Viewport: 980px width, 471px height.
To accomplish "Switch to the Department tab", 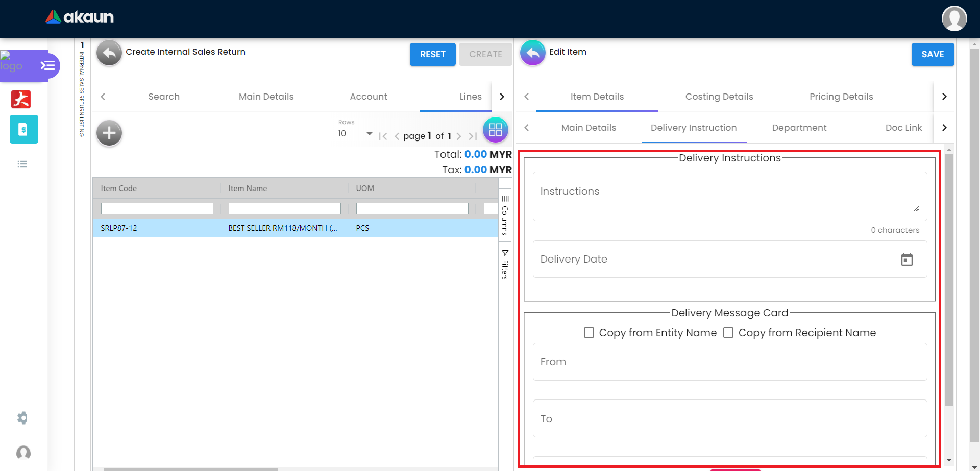I will pos(799,128).
